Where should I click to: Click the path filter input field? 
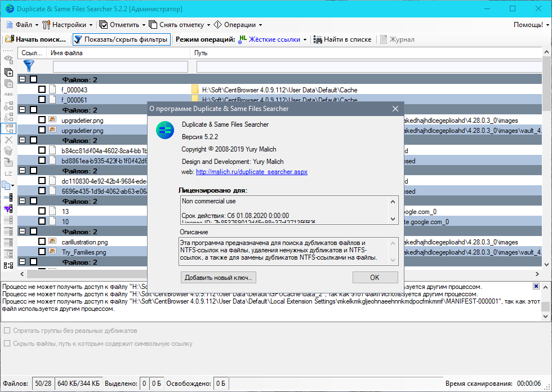[x=369, y=66]
